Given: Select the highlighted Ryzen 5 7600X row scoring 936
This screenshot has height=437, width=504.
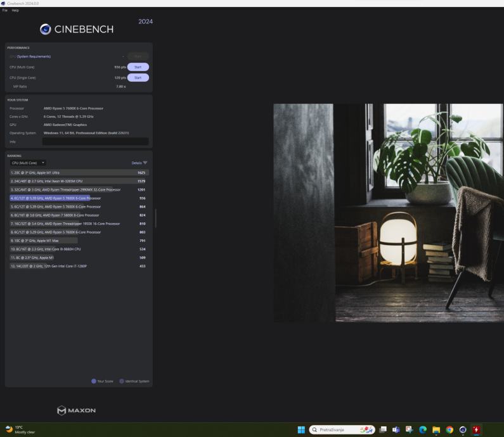Looking at the screenshot, I should coord(79,198).
